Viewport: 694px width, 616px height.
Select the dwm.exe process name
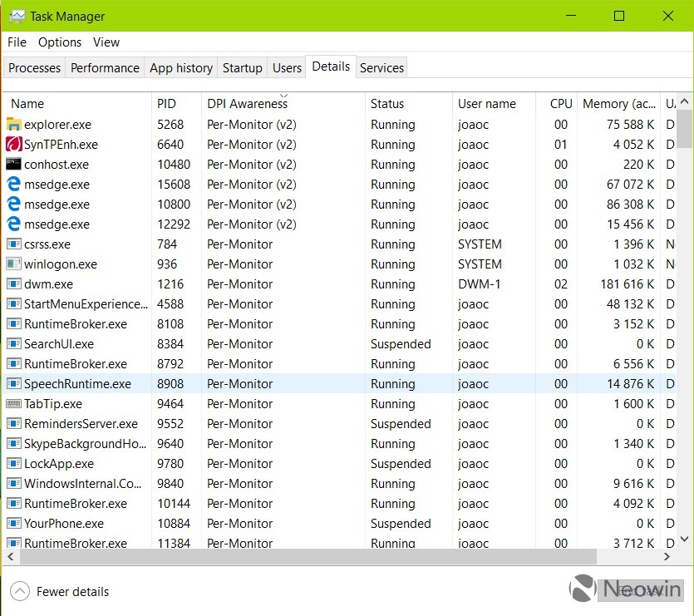coord(48,283)
